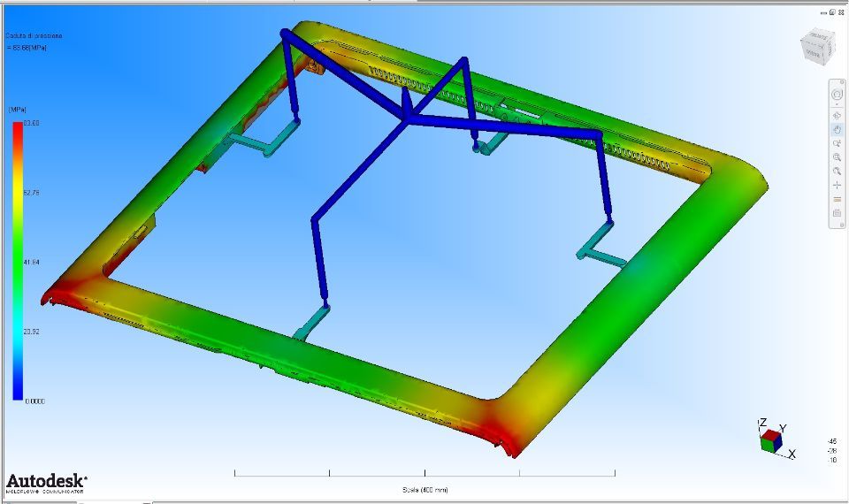The image size is (849, 504).
Task: Click the rotation angle value 45
Action: click(x=833, y=441)
